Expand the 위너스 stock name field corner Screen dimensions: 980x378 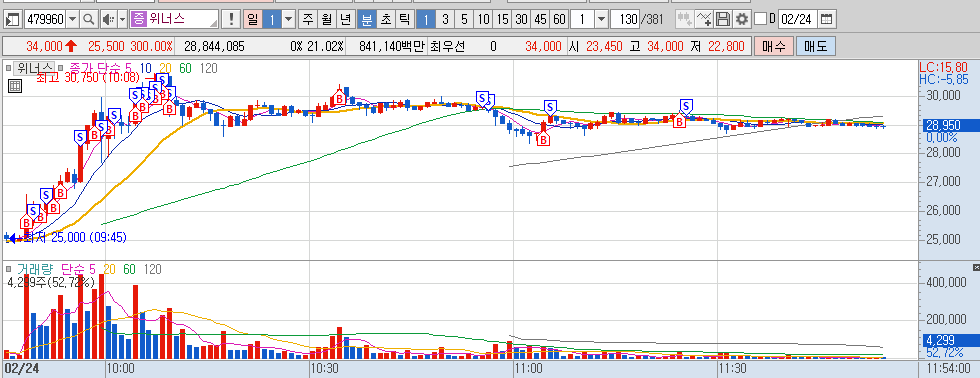[214, 24]
